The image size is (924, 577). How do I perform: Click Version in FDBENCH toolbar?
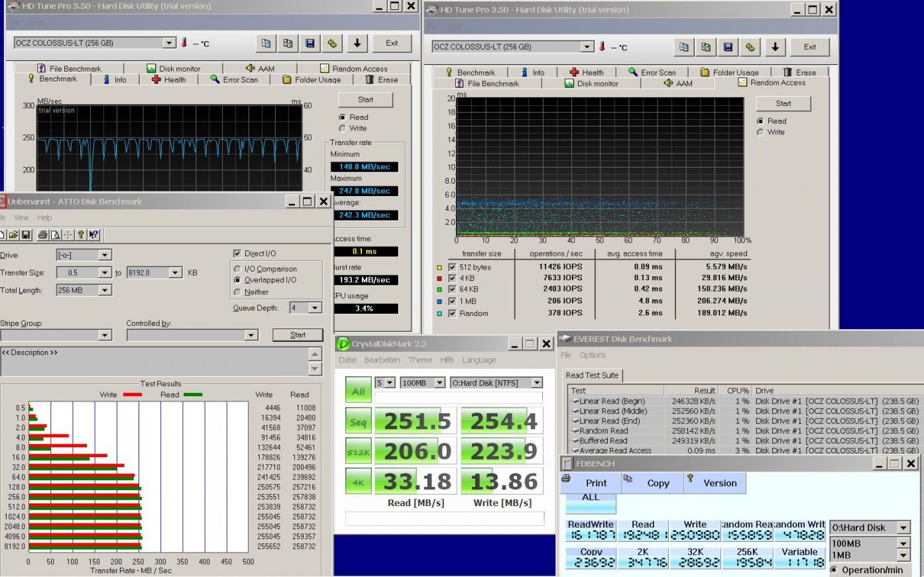(x=715, y=483)
